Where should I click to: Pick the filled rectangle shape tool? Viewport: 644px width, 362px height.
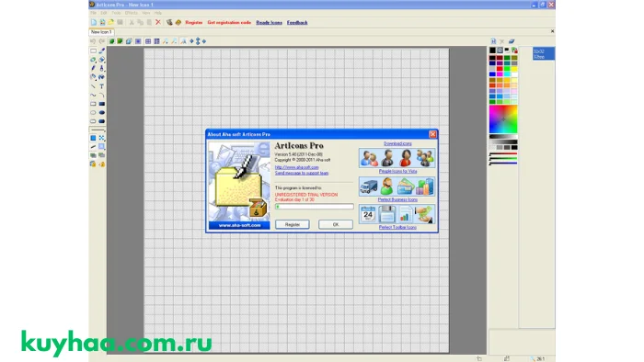101,104
